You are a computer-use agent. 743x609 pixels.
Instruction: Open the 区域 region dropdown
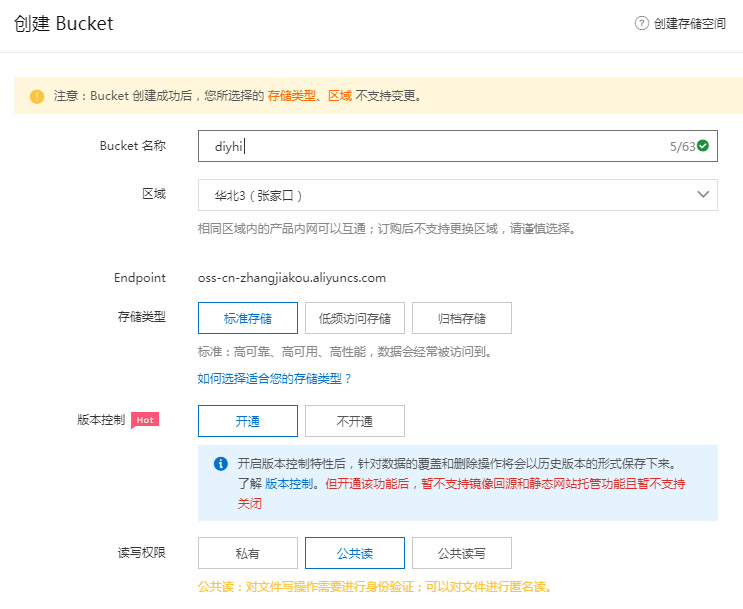[x=458, y=195]
